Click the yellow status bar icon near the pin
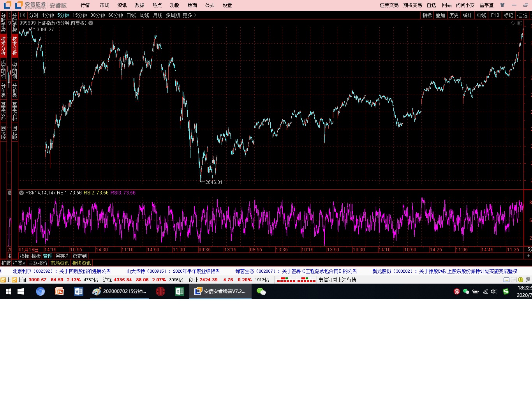 coord(521,280)
